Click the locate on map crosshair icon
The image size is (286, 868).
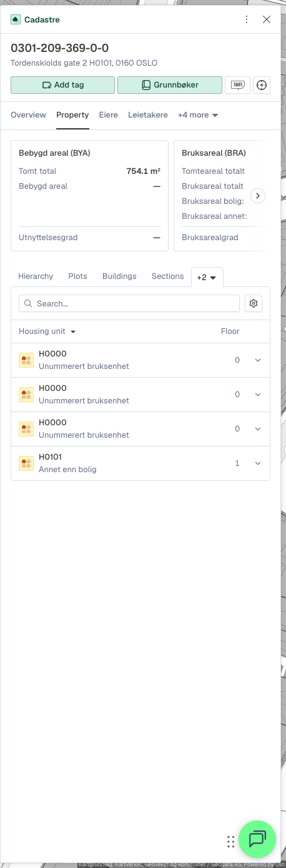click(x=262, y=85)
